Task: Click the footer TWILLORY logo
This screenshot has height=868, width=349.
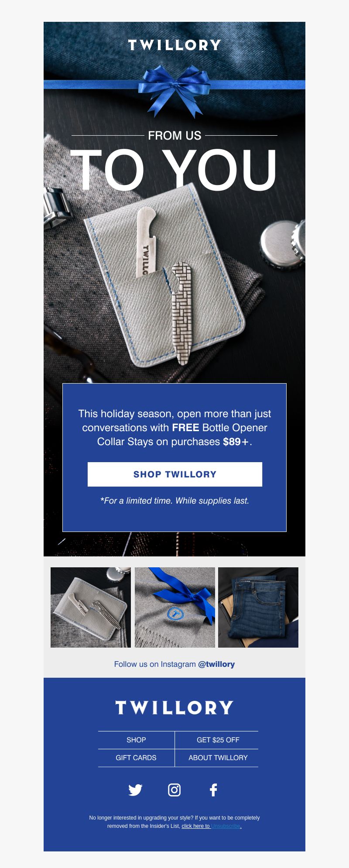Action: pos(174,707)
